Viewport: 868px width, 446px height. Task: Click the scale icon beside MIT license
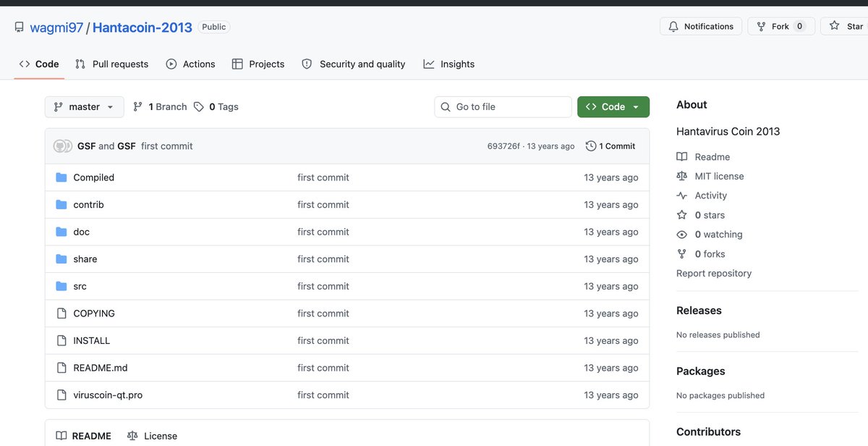point(681,176)
